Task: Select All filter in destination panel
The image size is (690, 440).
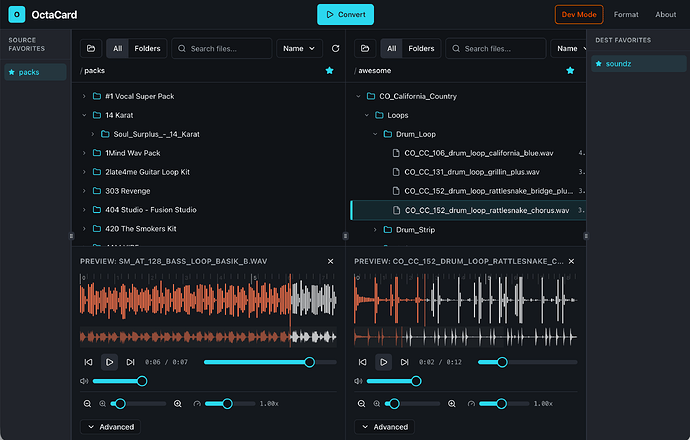Action: click(x=391, y=48)
